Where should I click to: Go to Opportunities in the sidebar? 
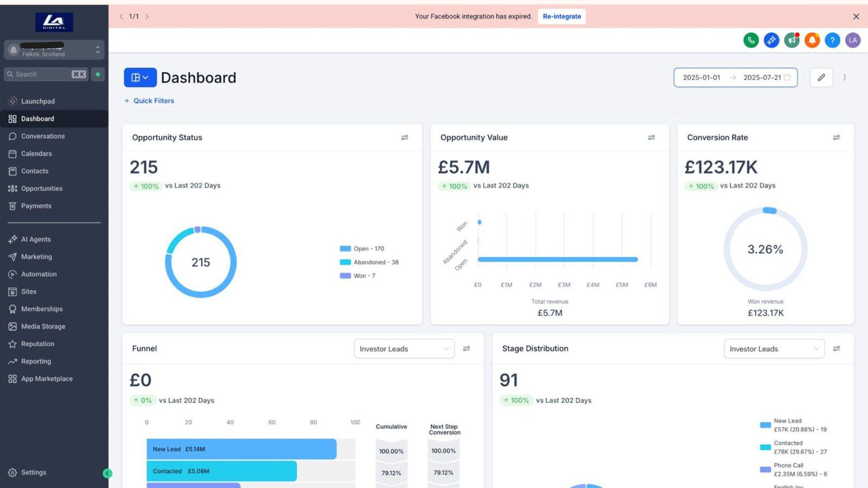coord(42,189)
